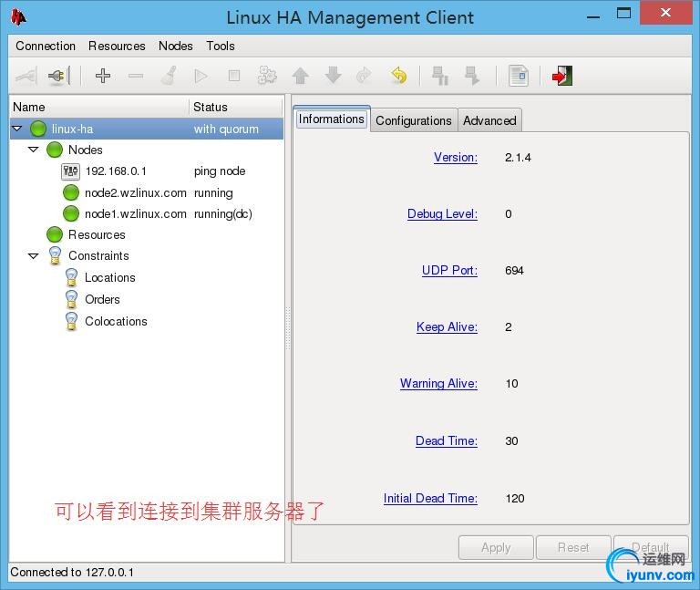Click the default gears toolbar icon
This screenshot has width=700, height=590.
[267, 76]
